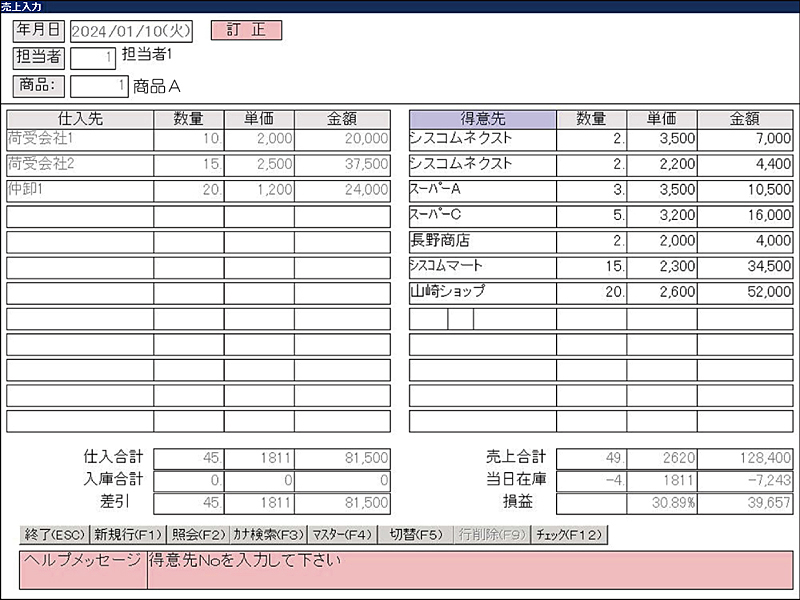
Task: Open 照会(F2) inquiry function
Action: [x=197, y=535]
